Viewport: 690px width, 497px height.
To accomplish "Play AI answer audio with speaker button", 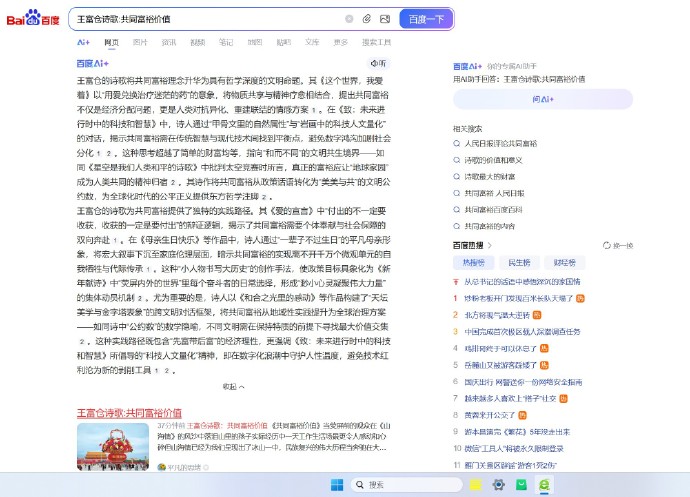I will pyautogui.click(x=377, y=63).
